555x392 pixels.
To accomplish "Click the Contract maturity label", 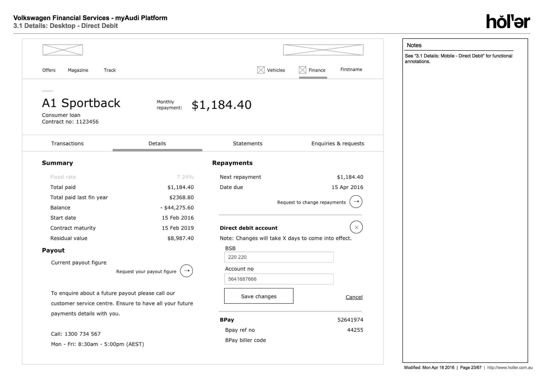I will point(73,228).
